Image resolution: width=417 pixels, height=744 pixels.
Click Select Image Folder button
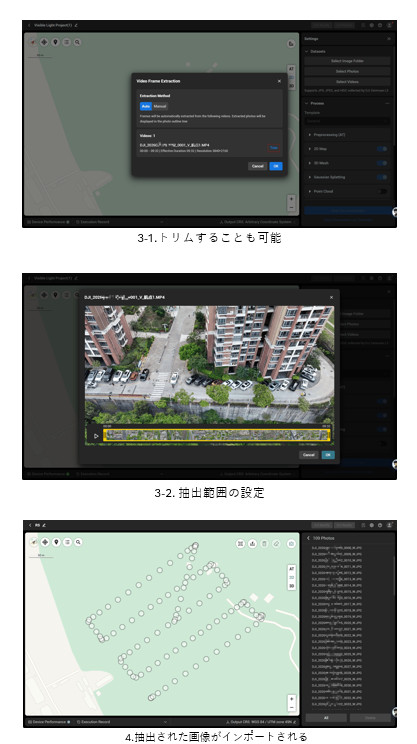(x=347, y=61)
